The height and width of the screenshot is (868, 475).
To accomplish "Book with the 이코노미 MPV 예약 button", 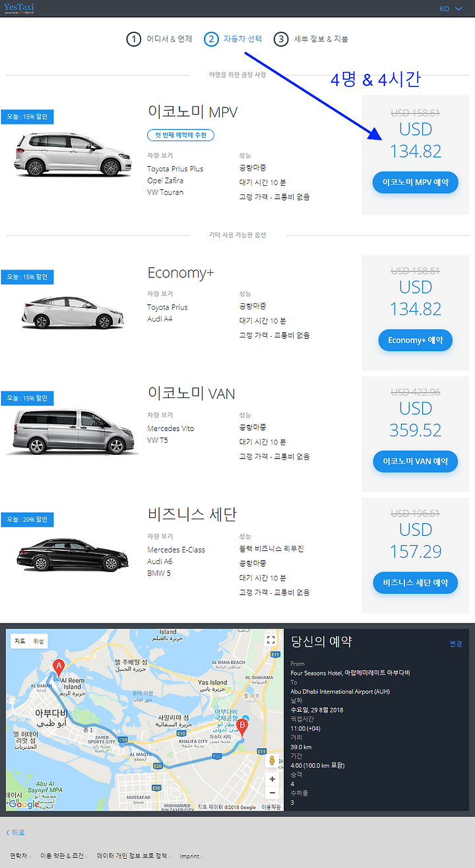I will 416,182.
